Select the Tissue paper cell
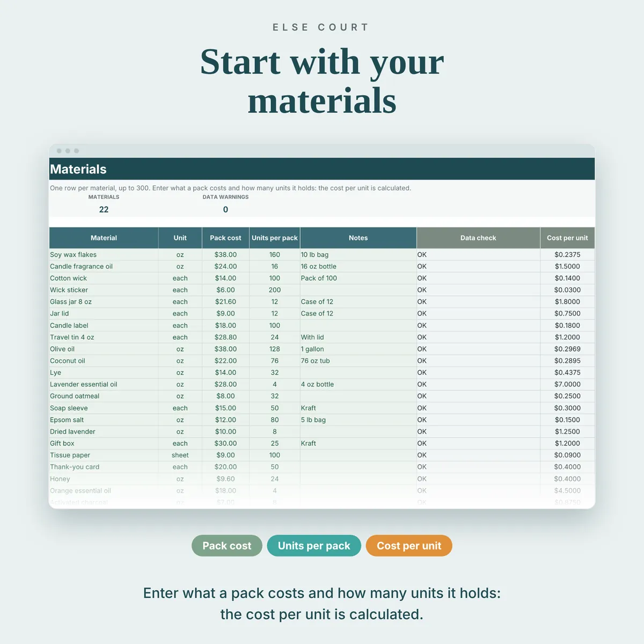Image resolution: width=644 pixels, height=644 pixels. click(x=104, y=455)
